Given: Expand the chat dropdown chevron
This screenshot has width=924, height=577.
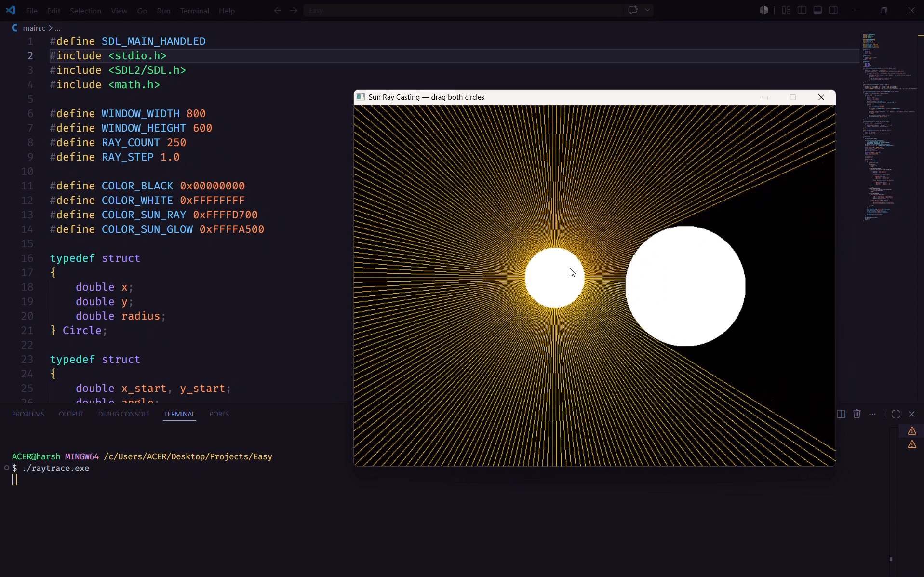Looking at the screenshot, I should [647, 10].
